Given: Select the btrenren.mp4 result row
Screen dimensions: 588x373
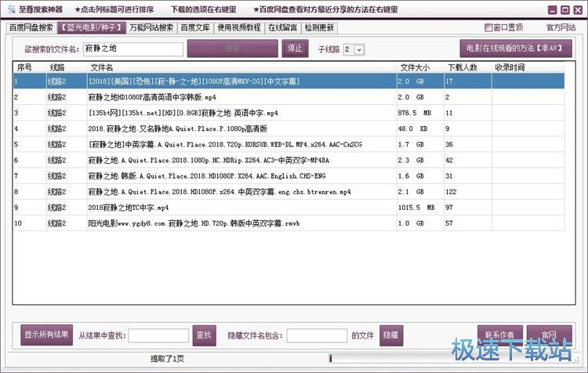Looking at the screenshot, I should pyautogui.click(x=289, y=191).
